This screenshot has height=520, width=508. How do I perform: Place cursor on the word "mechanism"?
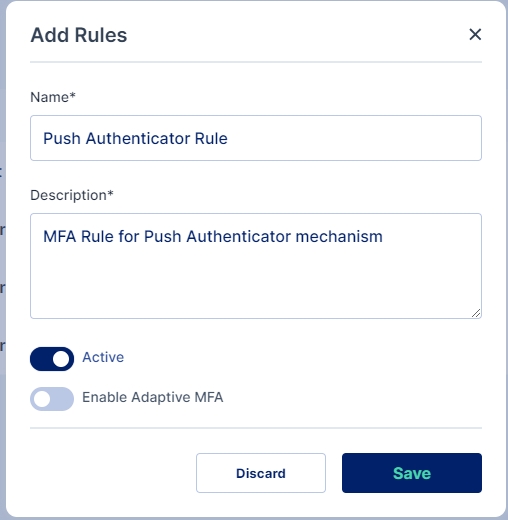339,237
